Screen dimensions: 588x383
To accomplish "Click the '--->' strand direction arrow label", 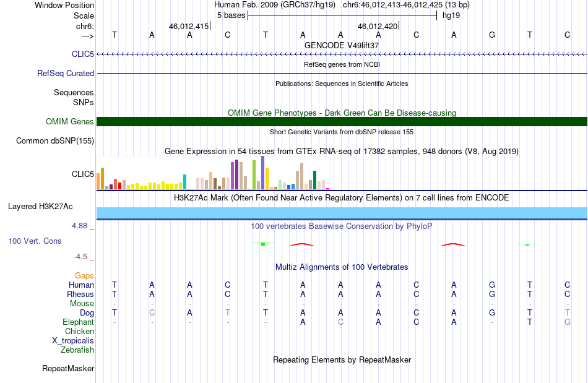I will 88,36.
